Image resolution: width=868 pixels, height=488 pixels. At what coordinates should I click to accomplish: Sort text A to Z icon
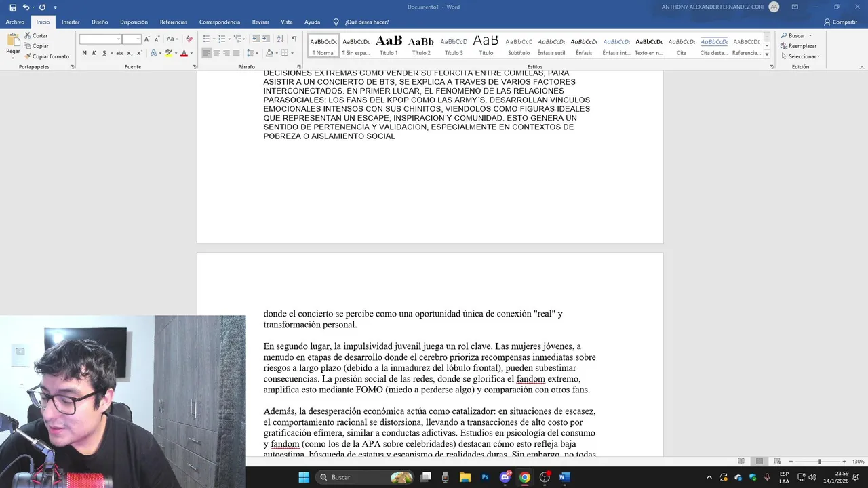(280, 39)
